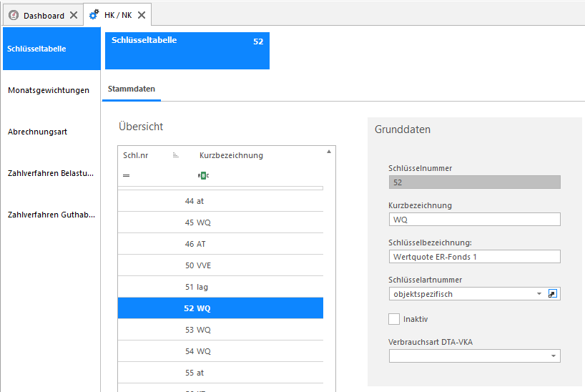Click the Dashboard tab icon
This screenshot has width=585, height=392.
(14, 15)
